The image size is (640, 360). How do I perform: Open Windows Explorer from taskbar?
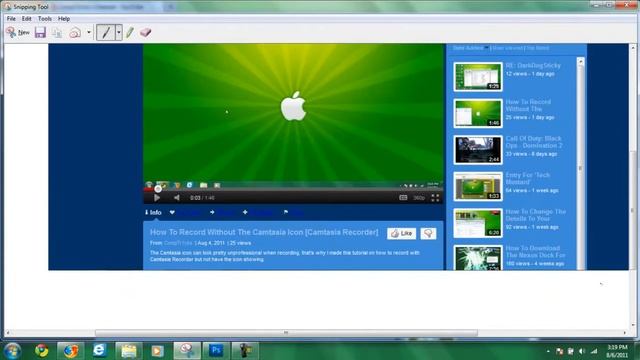129,351
